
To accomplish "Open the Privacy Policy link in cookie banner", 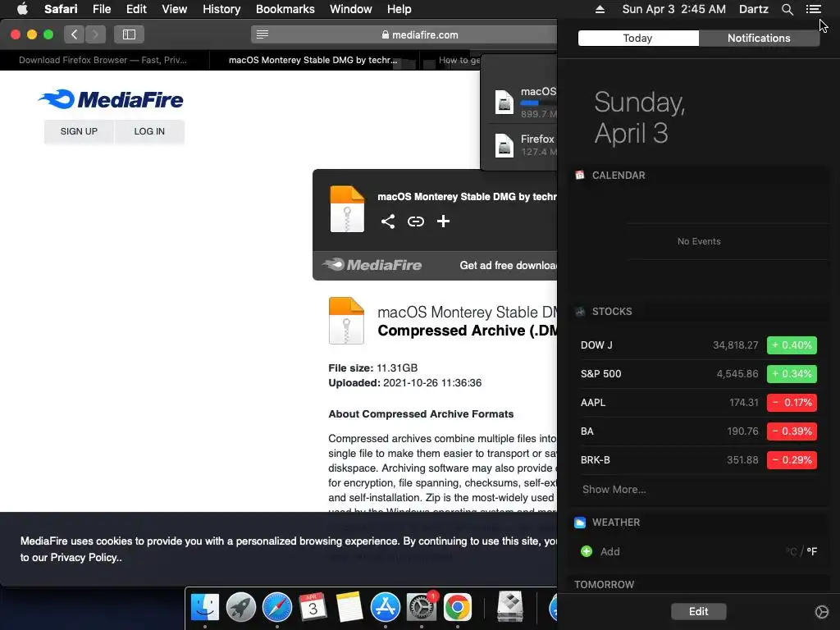I will coord(85,557).
